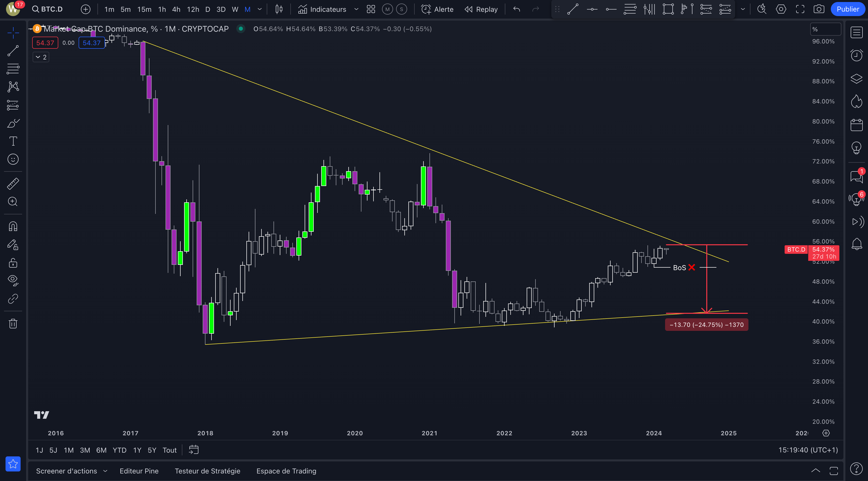Expand layout dropdown near favorites toolbar
This screenshot has height=481, width=868.
(743, 9)
